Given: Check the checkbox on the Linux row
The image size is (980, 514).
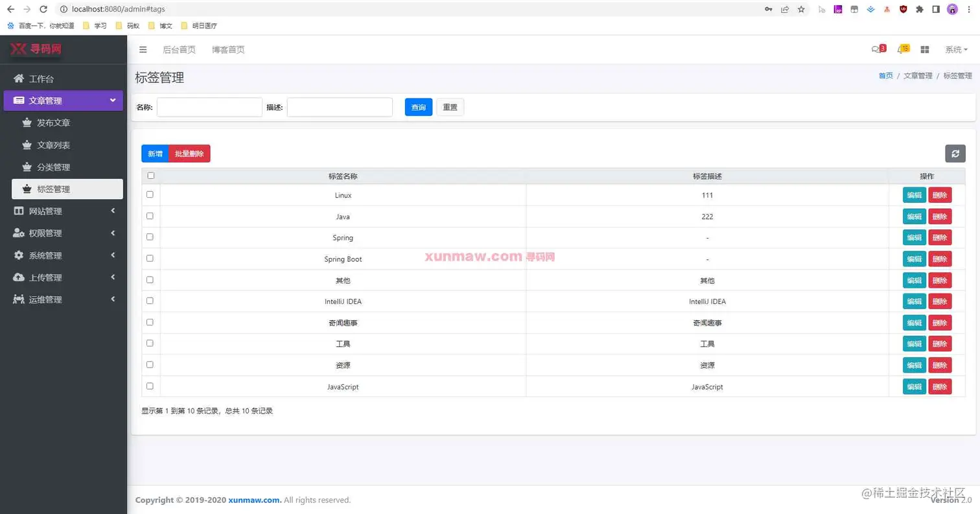Looking at the screenshot, I should [x=150, y=194].
